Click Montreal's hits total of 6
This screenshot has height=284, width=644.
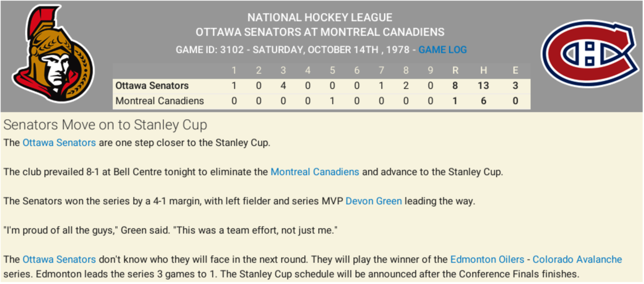pyautogui.click(x=483, y=101)
